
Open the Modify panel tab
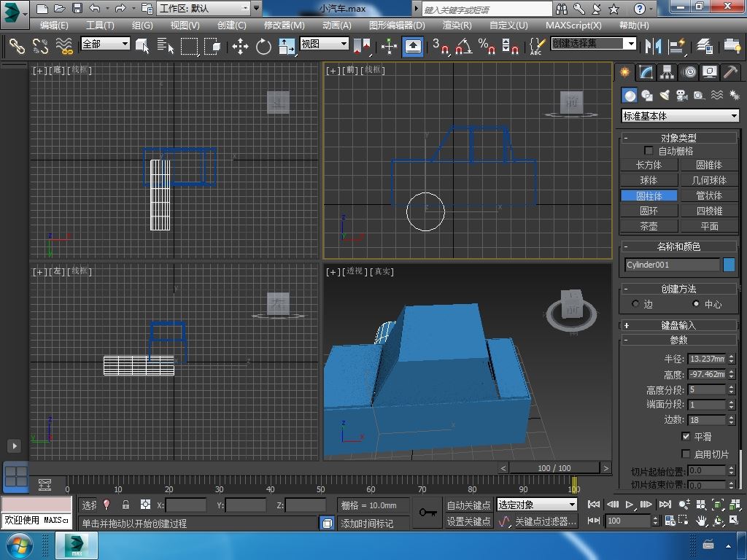coord(646,72)
